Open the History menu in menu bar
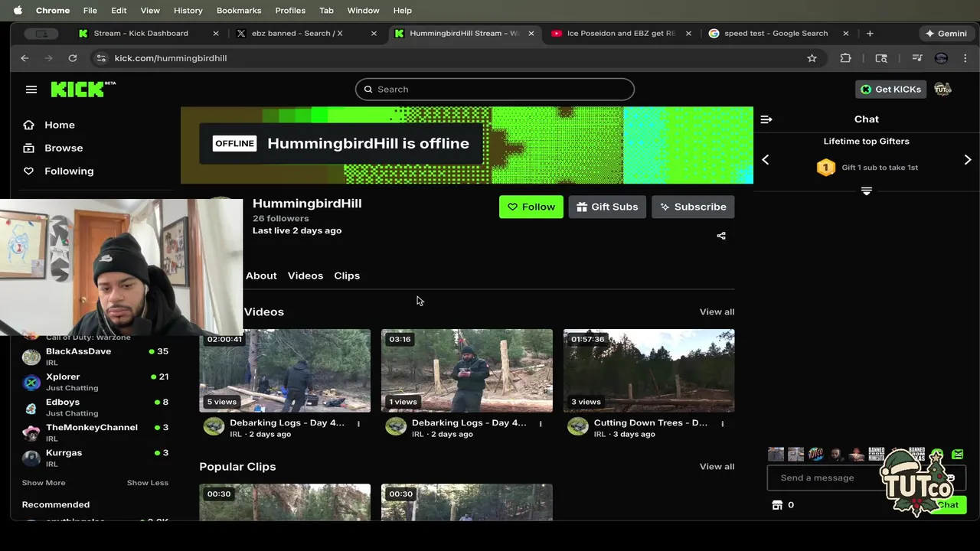Screen dimensions: 980x551 [x=188, y=11]
